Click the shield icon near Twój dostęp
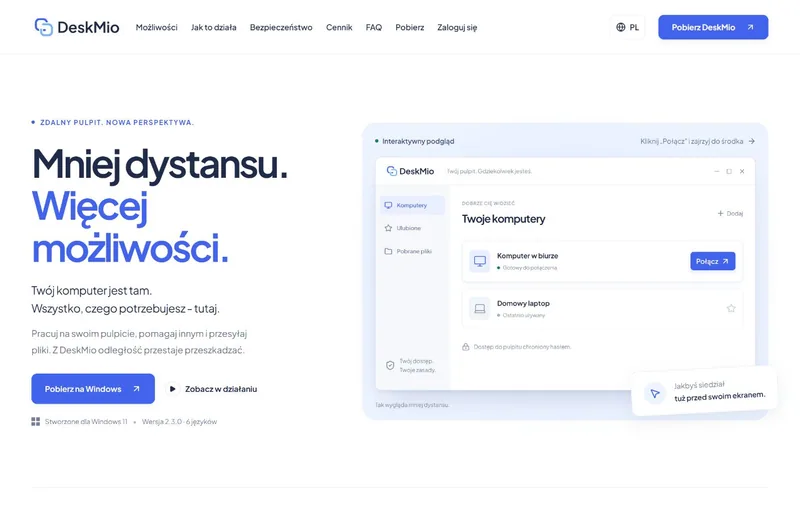 (x=390, y=365)
